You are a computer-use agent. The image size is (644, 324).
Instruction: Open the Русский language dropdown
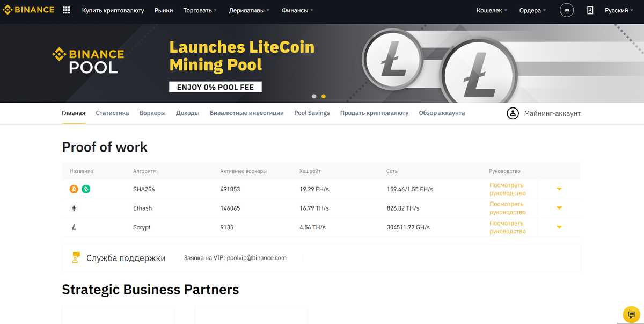click(619, 10)
